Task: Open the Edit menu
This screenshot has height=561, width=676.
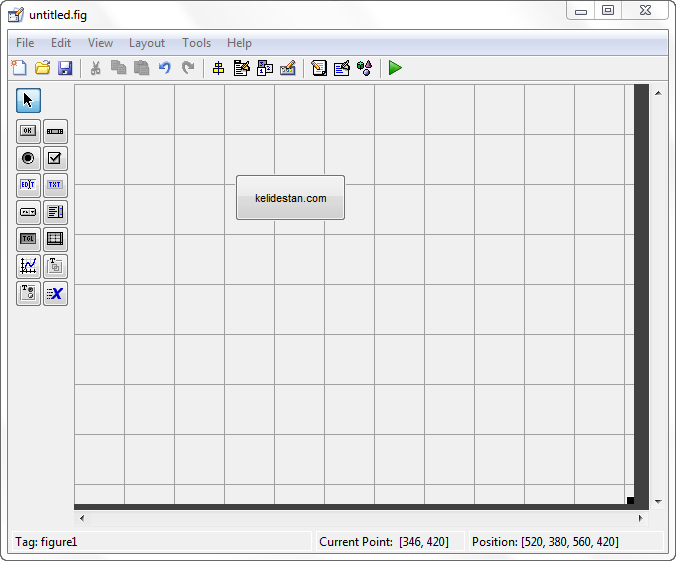Action: [61, 43]
